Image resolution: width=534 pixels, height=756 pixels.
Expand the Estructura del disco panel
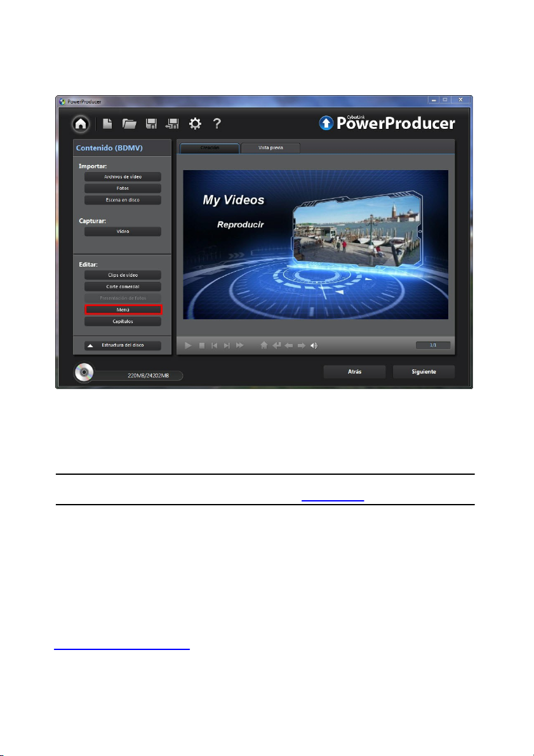[123, 346]
